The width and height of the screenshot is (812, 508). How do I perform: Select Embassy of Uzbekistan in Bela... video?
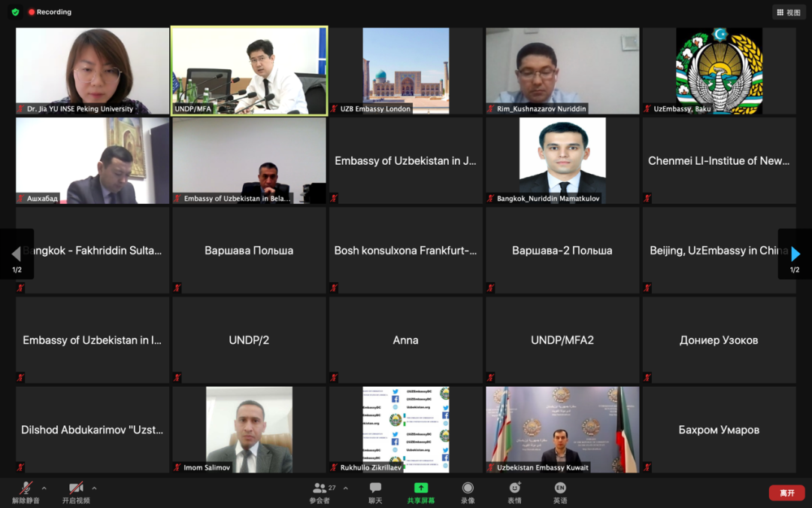(x=249, y=161)
